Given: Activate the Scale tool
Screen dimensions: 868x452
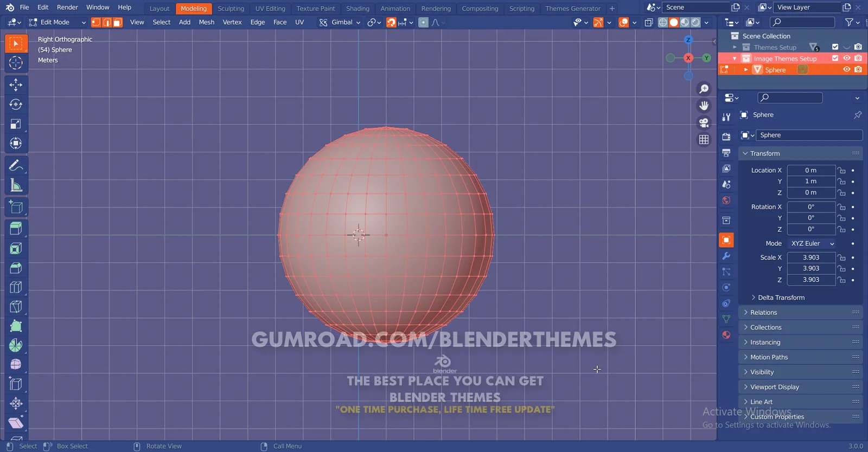Looking at the screenshot, I should pos(16,124).
